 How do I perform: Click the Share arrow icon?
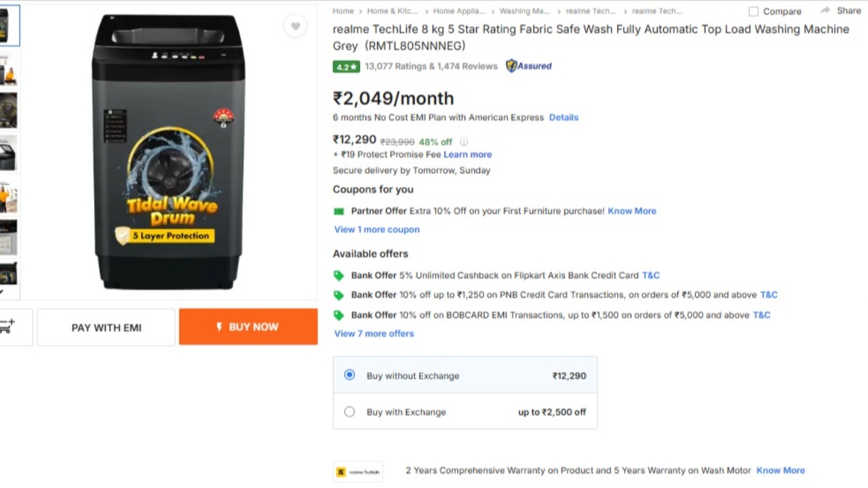(825, 11)
